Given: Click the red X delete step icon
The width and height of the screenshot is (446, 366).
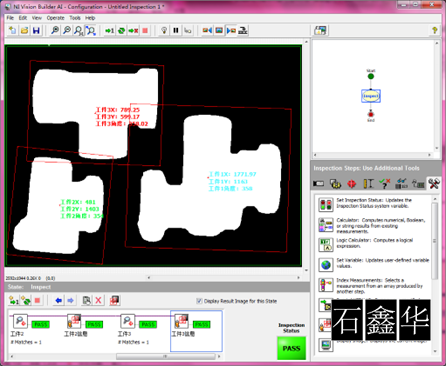Looking at the screenshot, I should click(x=98, y=300).
